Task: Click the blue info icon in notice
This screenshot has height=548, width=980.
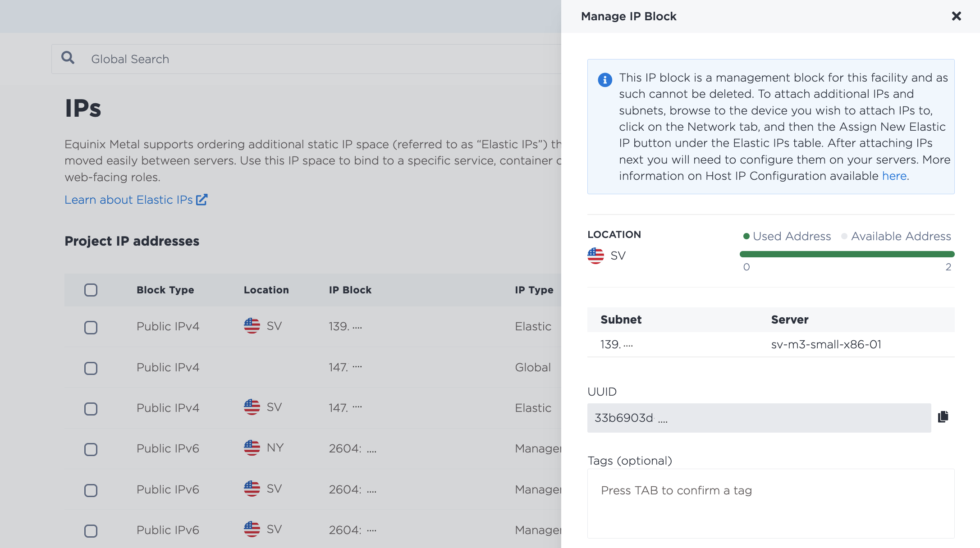Action: pos(605,80)
